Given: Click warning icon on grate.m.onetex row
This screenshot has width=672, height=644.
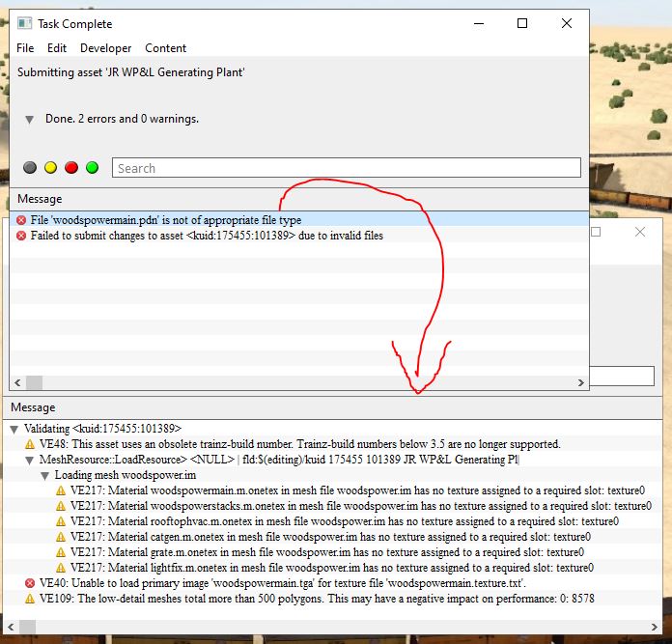Looking at the screenshot, I should click(x=61, y=552).
